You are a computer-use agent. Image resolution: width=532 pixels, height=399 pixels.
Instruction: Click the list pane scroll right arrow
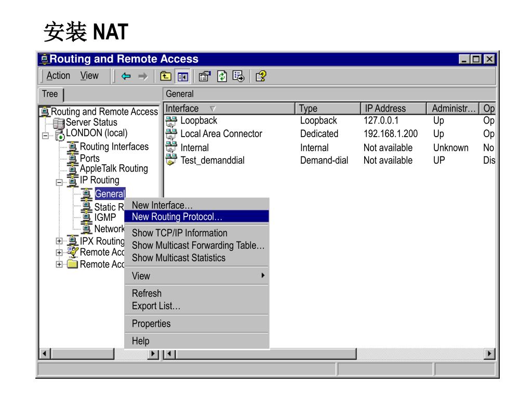pos(489,354)
